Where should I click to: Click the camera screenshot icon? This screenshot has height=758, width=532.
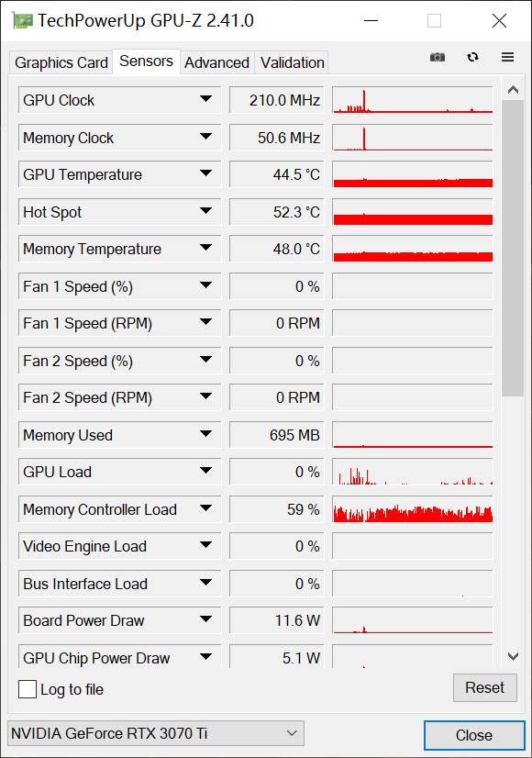click(x=437, y=57)
